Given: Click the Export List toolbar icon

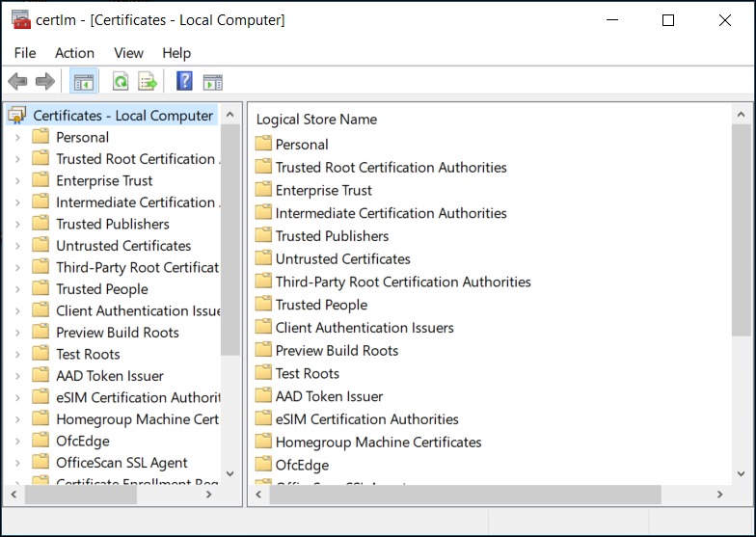Looking at the screenshot, I should click(148, 82).
